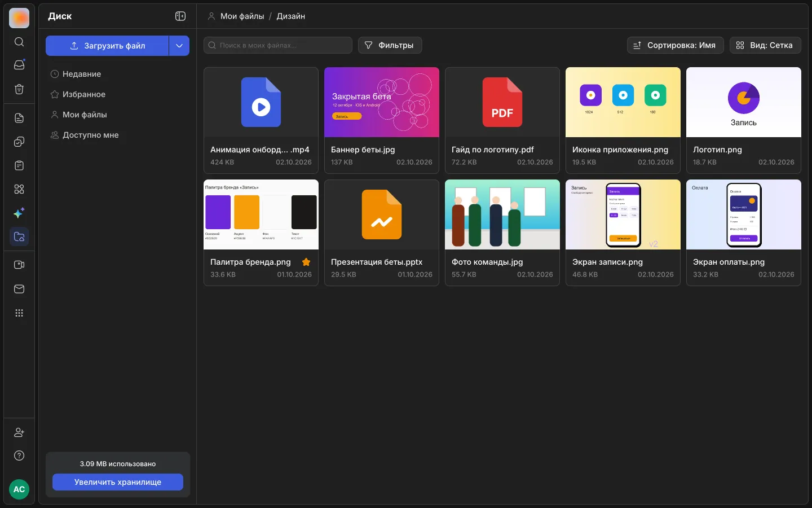
Task: Toggle favorite star on Палитра бренда.png
Action: [x=306, y=262]
